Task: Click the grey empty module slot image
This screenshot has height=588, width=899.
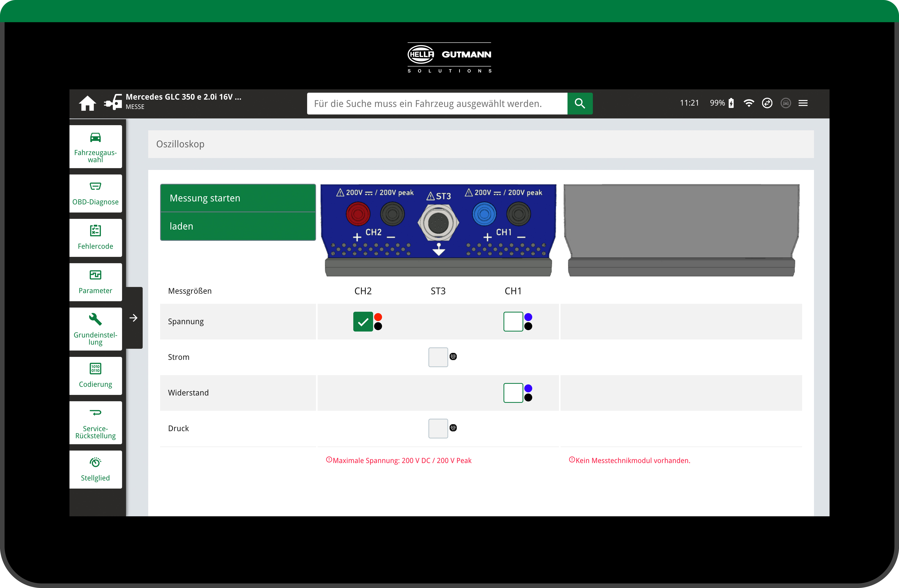Action: (x=681, y=230)
